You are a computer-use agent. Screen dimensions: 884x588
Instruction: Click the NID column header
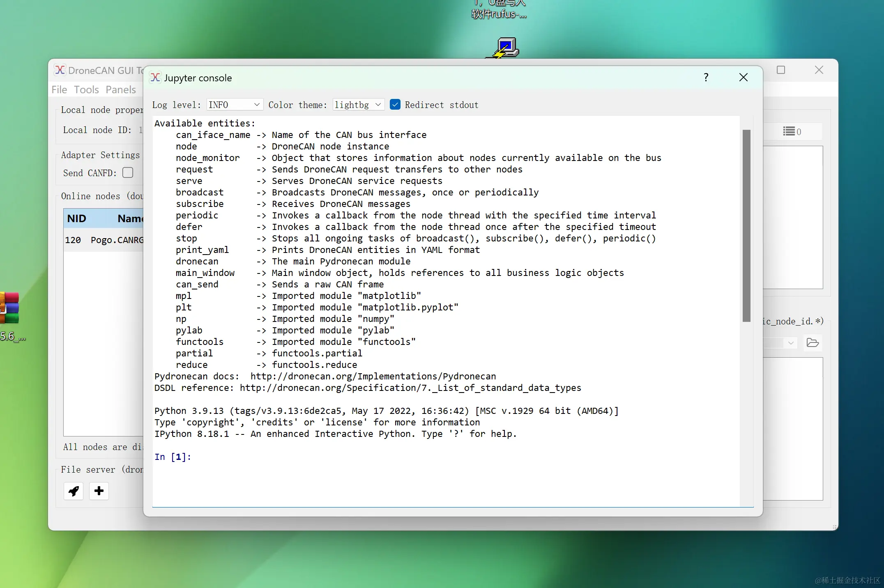tap(77, 218)
